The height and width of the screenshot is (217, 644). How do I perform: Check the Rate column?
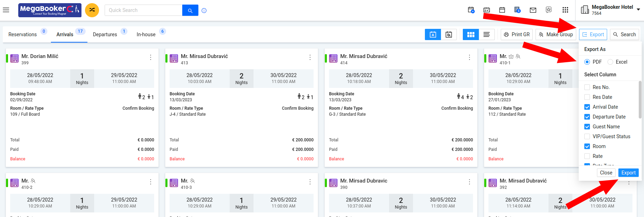(x=587, y=156)
